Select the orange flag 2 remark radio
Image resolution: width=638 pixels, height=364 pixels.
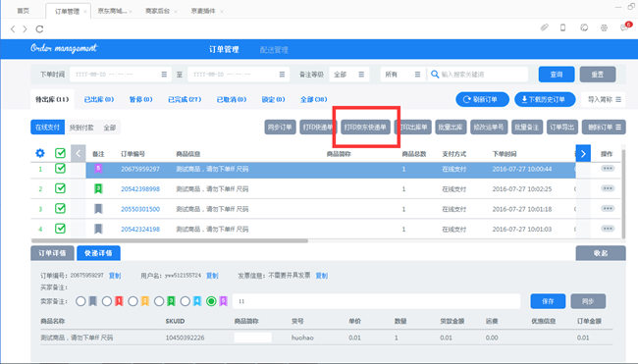click(x=133, y=301)
